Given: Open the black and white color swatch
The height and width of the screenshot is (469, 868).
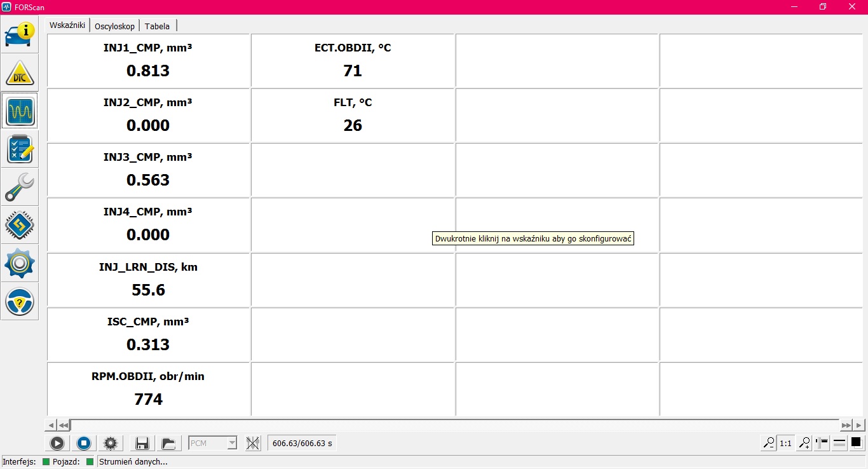Looking at the screenshot, I should 856,442.
